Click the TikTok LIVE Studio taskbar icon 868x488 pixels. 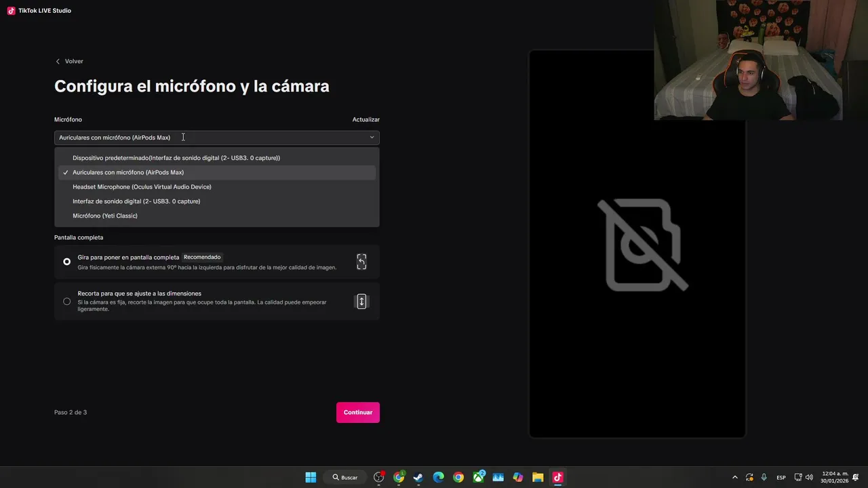(557, 477)
